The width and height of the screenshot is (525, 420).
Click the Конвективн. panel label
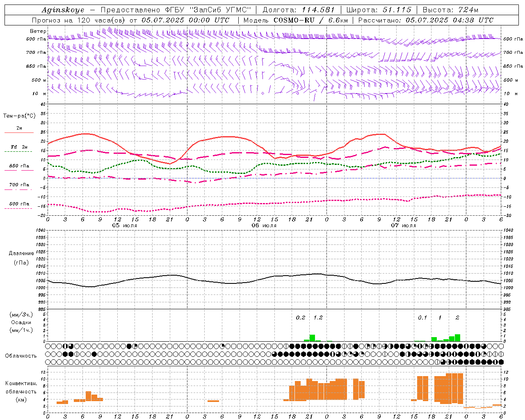click(21, 383)
